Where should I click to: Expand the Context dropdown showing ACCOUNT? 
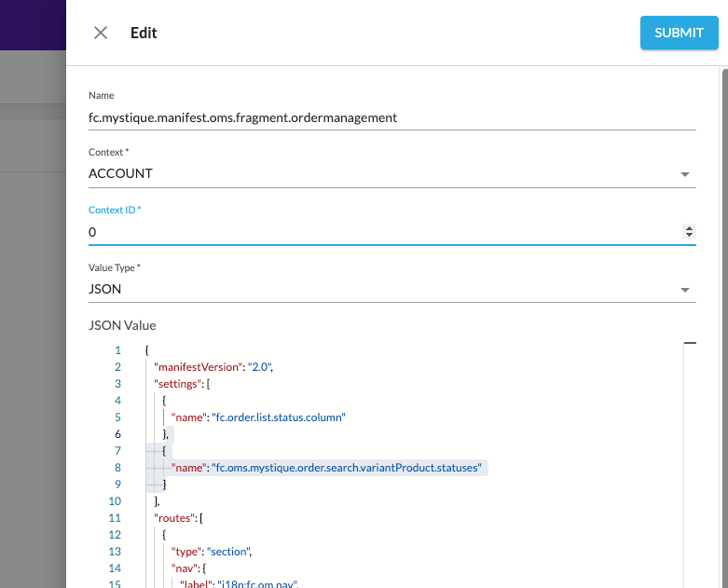coord(391,174)
